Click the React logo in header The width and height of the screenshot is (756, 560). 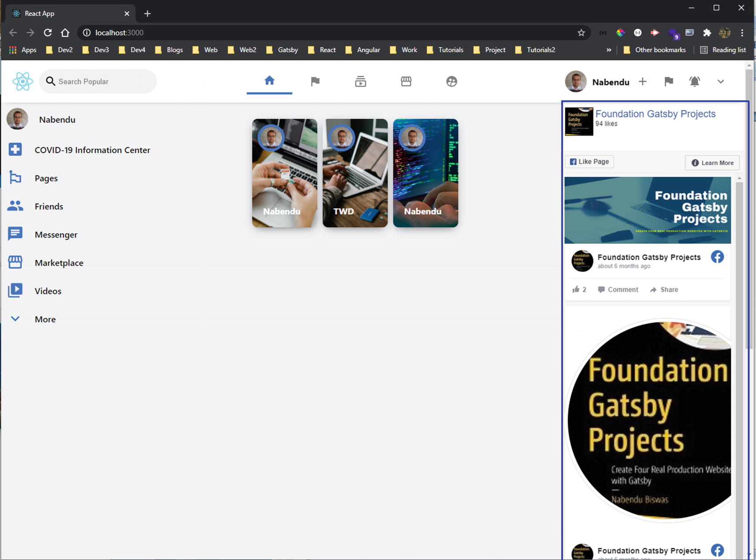(23, 82)
